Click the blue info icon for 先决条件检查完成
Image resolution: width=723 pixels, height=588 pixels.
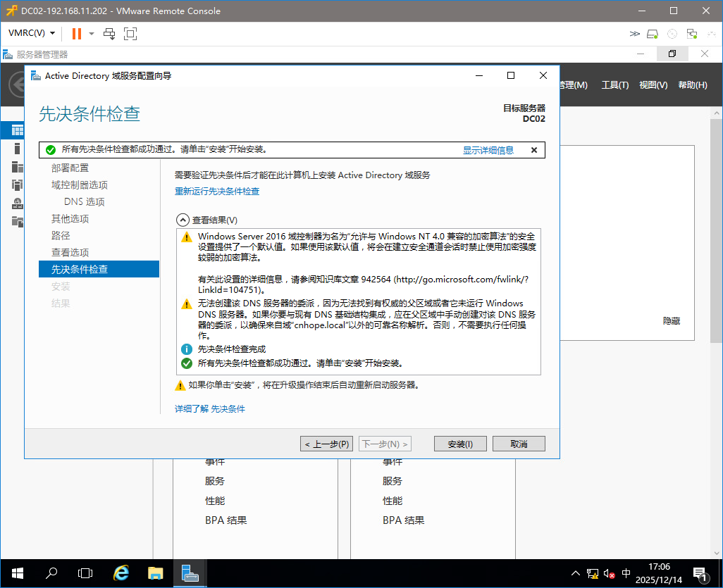(x=186, y=349)
